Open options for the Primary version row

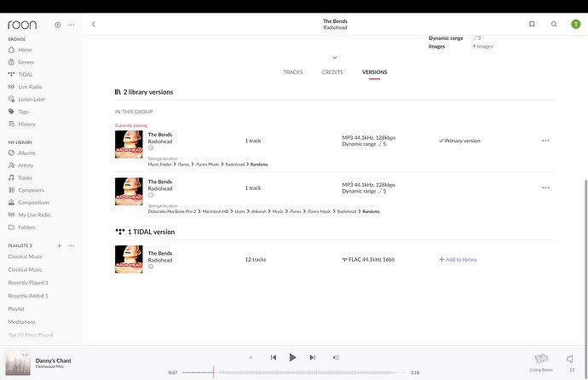(545, 141)
